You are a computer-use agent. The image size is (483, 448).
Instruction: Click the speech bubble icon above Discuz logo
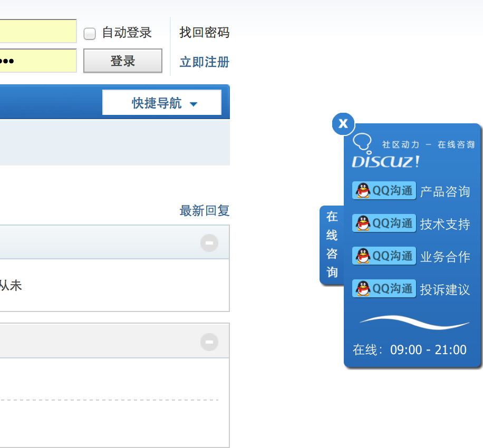[363, 141]
